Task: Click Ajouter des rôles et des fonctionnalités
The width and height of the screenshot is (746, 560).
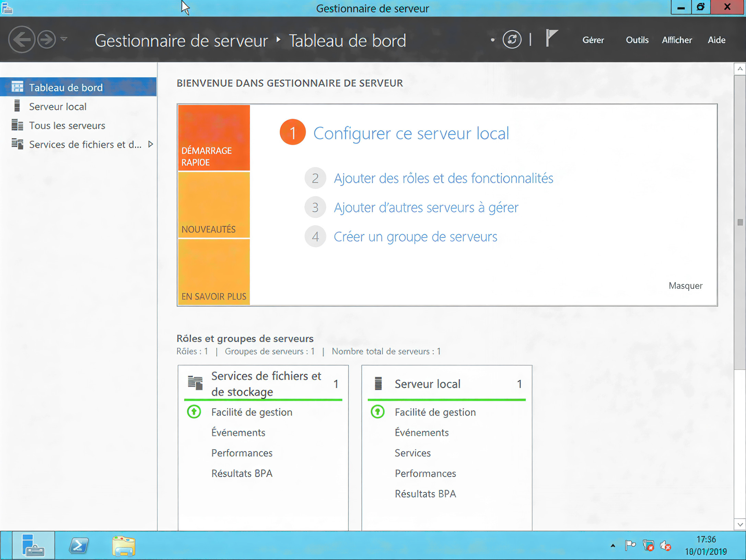Action: (443, 178)
